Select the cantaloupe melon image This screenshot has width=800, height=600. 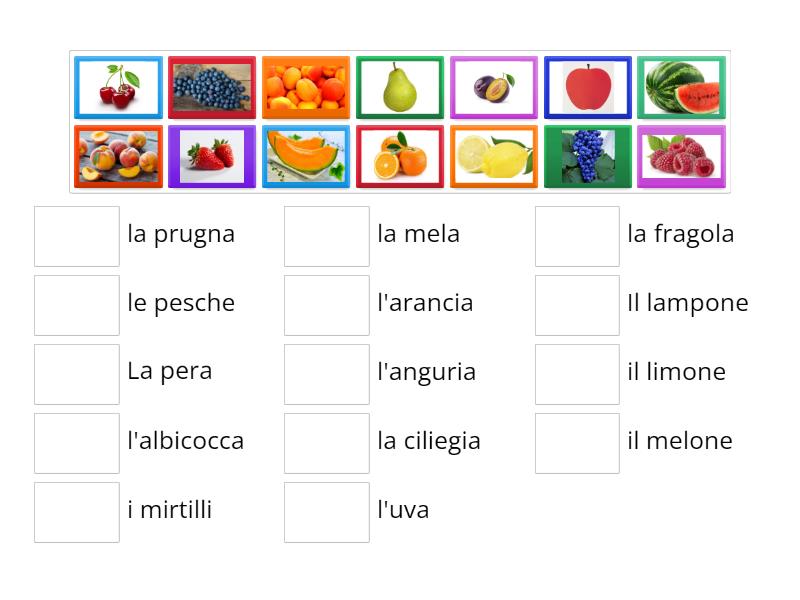coord(305,158)
